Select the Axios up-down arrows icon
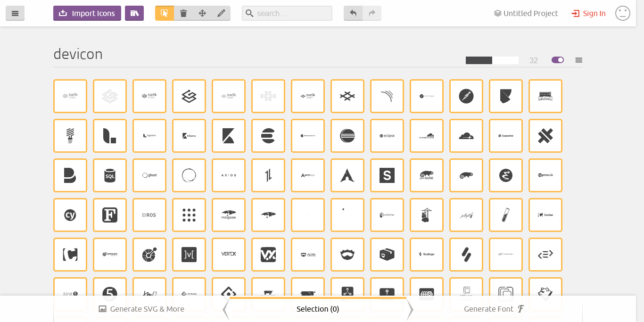The width and height of the screenshot is (644, 322). pyautogui.click(x=268, y=175)
